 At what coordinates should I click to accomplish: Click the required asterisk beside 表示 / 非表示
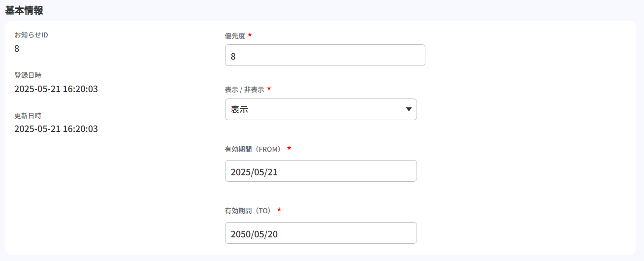pos(269,90)
